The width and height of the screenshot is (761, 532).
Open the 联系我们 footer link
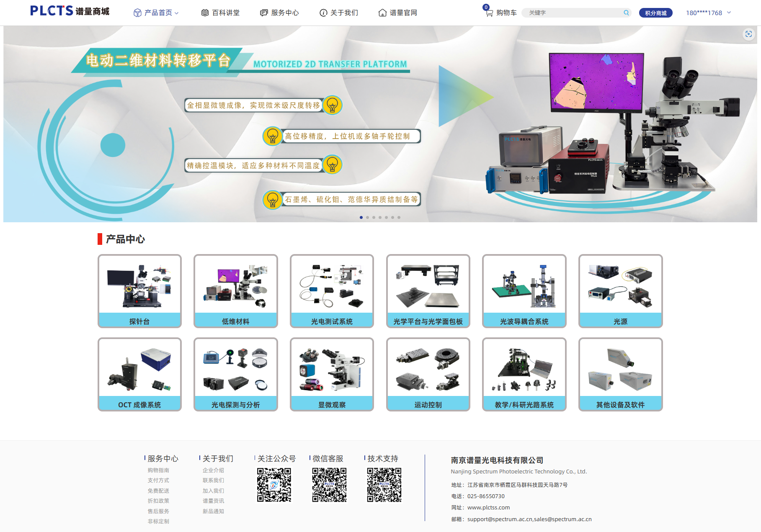(x=213, y=480)
